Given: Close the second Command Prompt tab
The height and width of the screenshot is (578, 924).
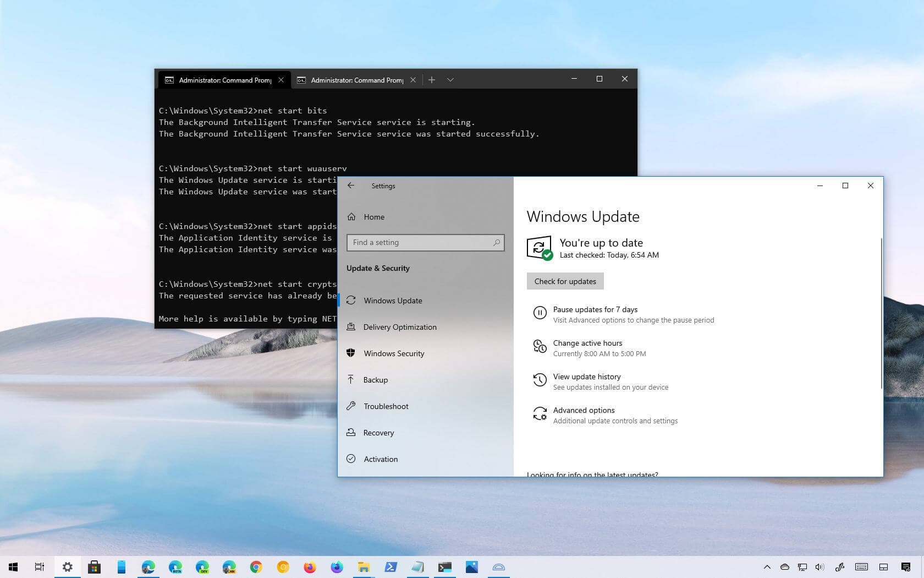Looking at the screenshot, I should pos(413,80).
